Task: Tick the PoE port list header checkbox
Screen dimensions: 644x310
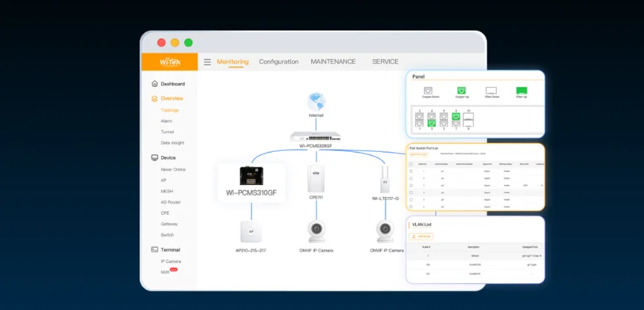Action: tap(411, 164)
